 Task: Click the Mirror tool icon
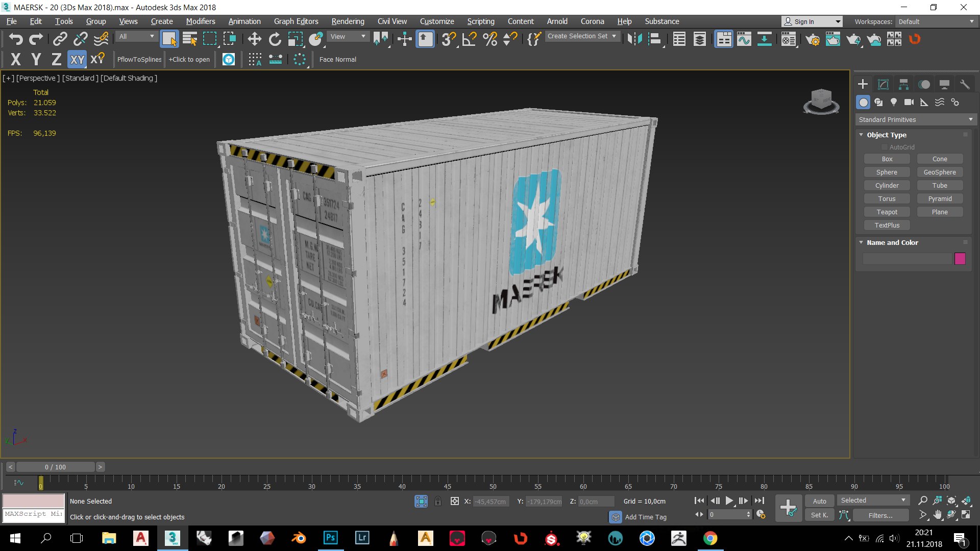click(x=634, y=39)
